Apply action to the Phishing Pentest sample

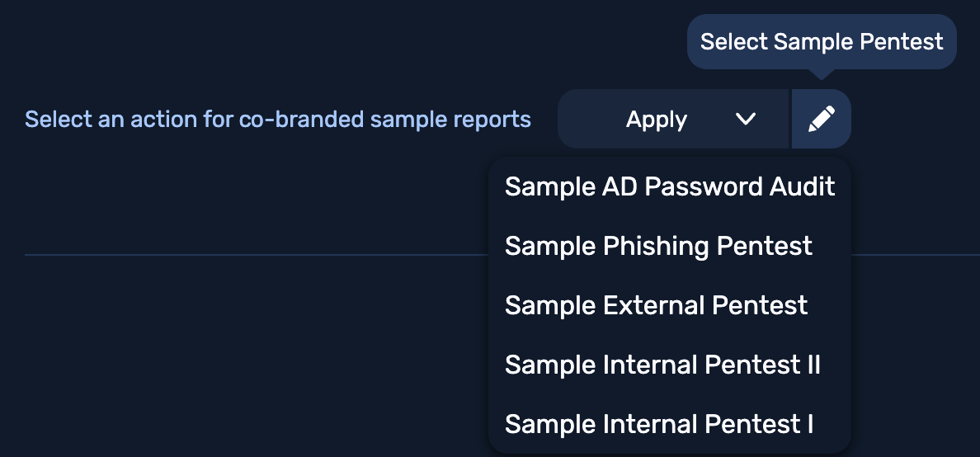[658, 246]
